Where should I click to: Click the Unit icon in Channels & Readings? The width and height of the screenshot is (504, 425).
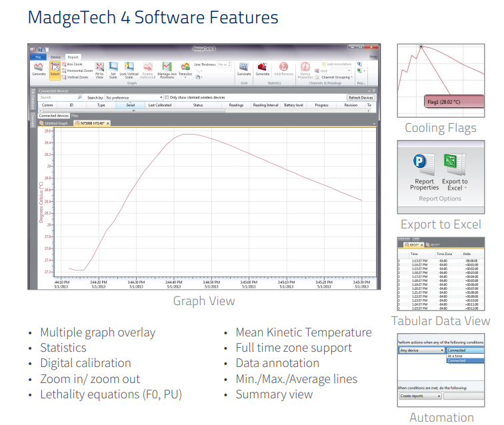coord(317,71)
